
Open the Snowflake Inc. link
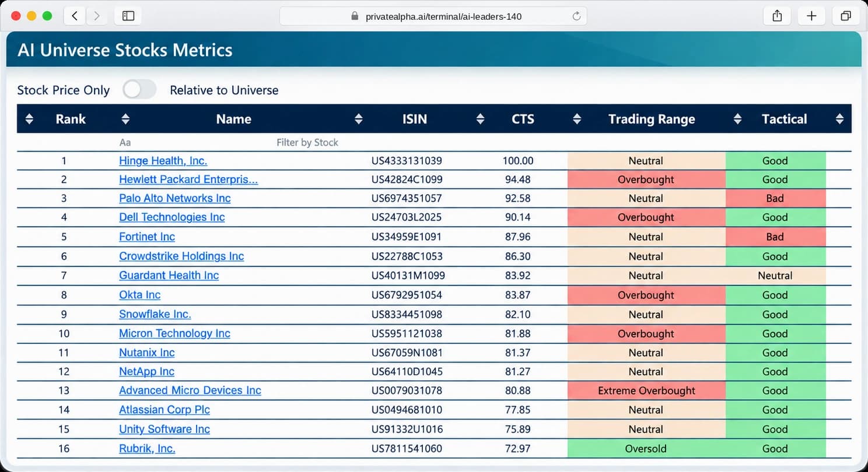(x=155, y=314)
